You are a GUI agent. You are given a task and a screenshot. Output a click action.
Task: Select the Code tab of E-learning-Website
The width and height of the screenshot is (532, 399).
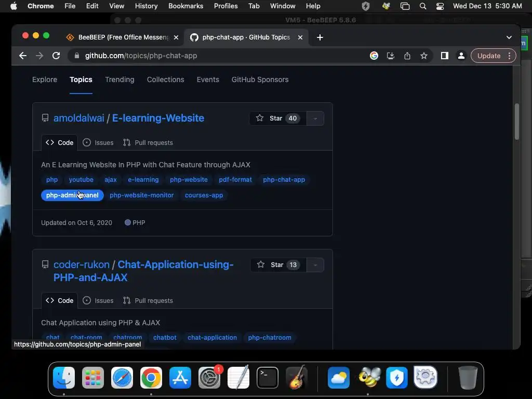(59, 142)
